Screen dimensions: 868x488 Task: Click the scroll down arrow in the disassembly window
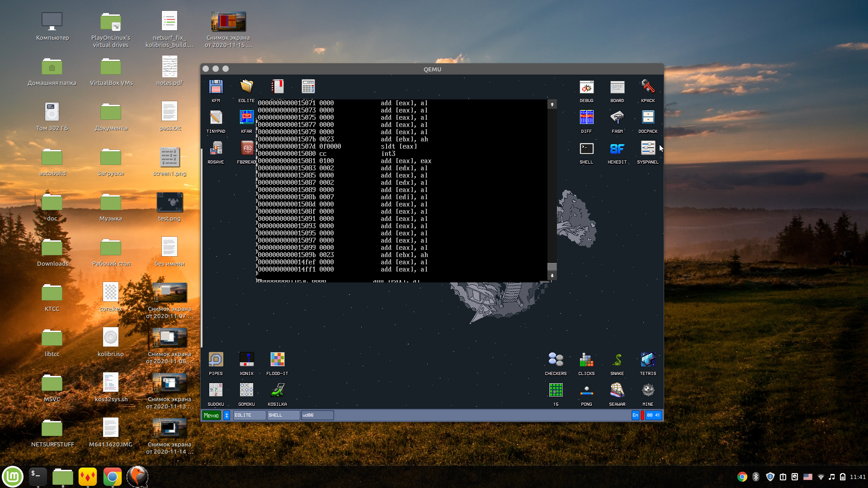click(552, 276)
